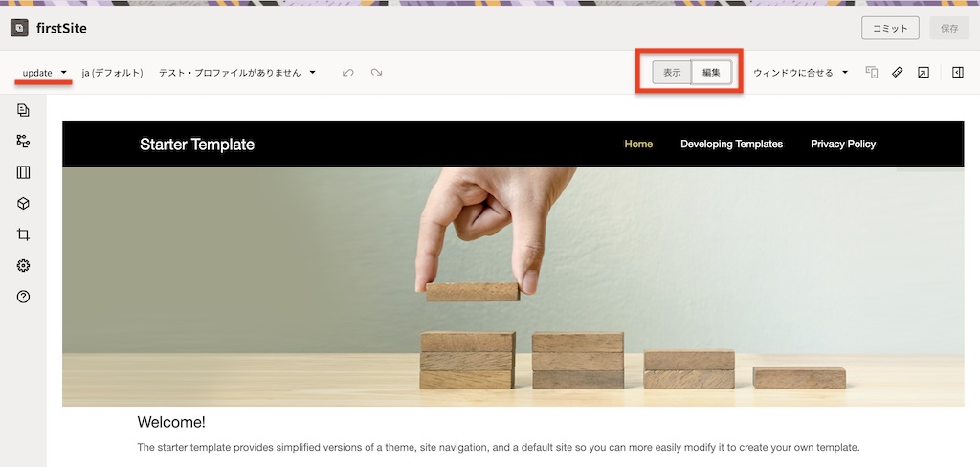Image resolution: width=980 pixels, height=467 pixels.
Task: Open the Pages panel in the sidebar
Action: (23, 111)
